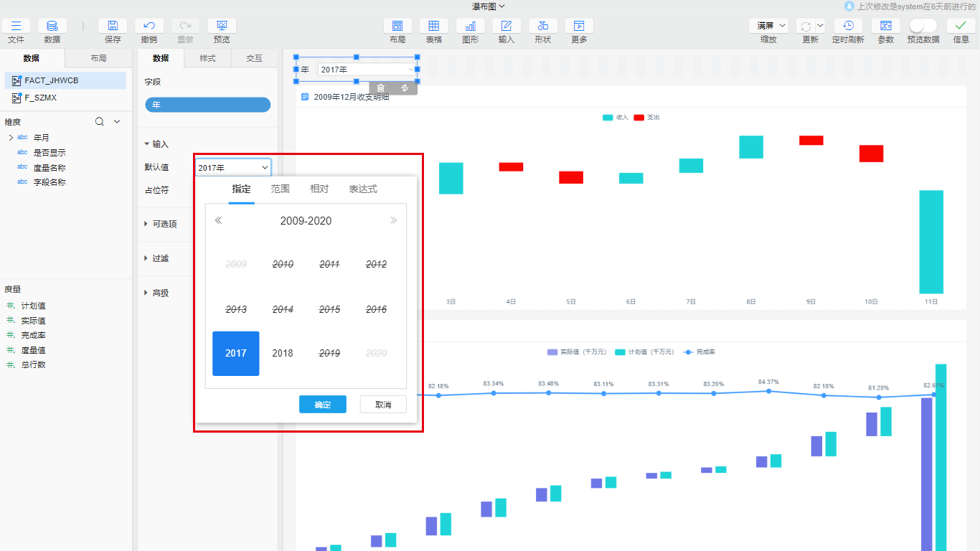Click the 撤销 (Undo) icon
The image size is (980, 551).
149,26
